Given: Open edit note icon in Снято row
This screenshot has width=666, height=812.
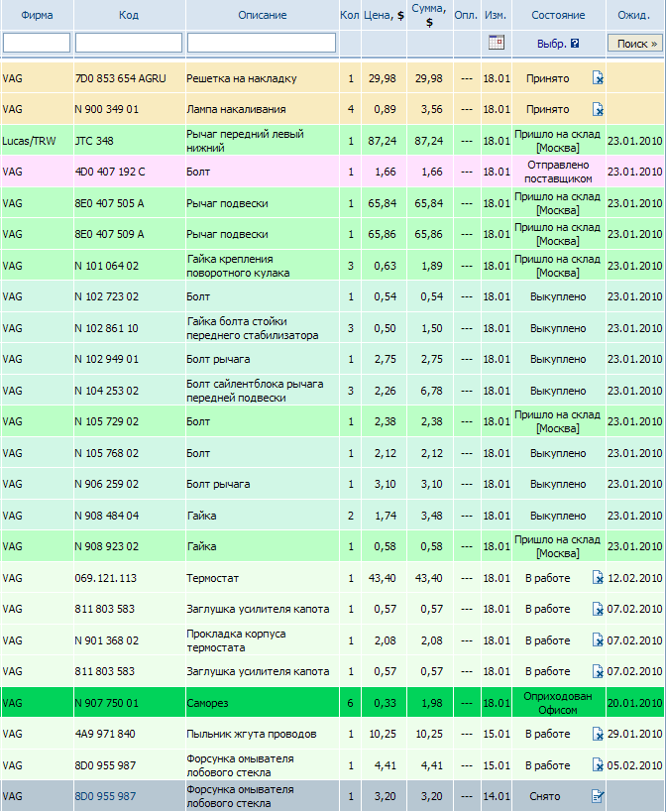Looking at the screenshot, I should coord(598,796).
